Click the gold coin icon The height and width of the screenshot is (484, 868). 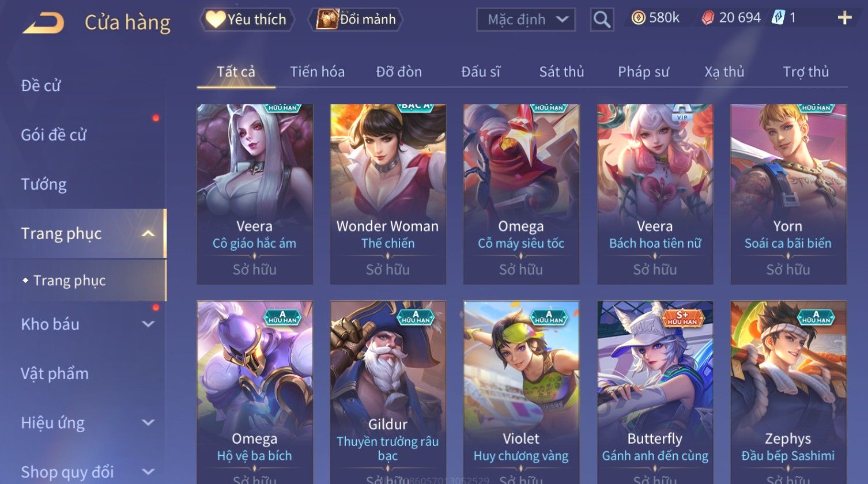pyautogui.click(x=638, y=18)
